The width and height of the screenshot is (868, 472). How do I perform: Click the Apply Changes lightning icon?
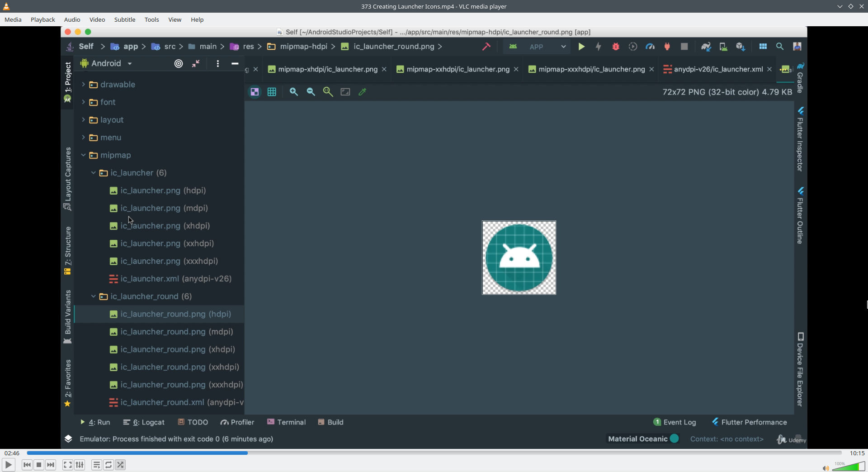pyautogui.click(x=599, y=47)
